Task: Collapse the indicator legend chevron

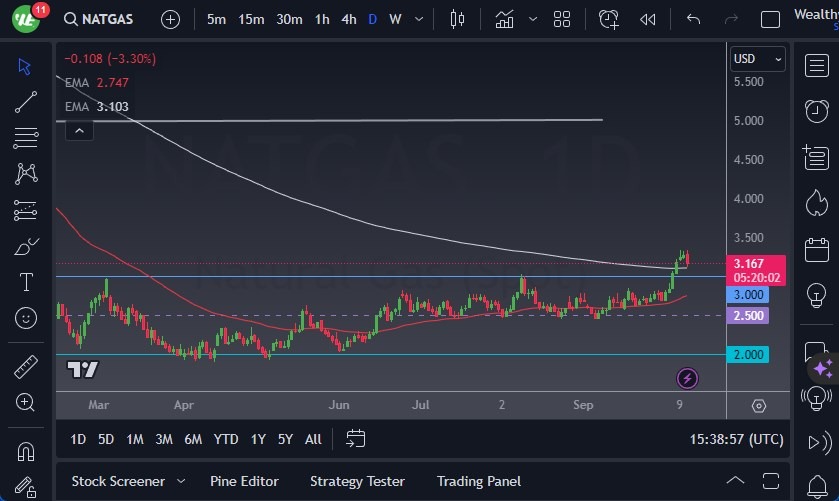Action: 78,129
